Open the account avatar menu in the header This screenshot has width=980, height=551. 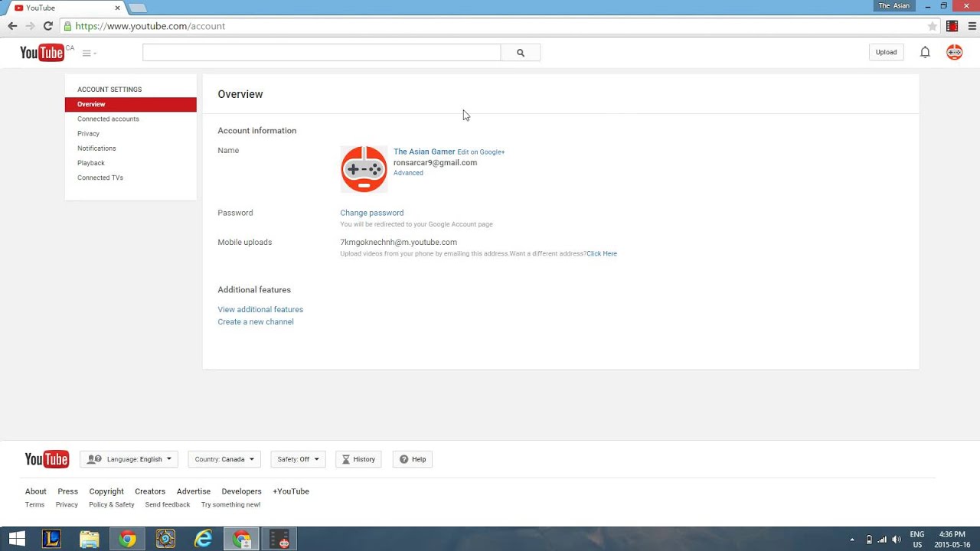tap(954, 52)
